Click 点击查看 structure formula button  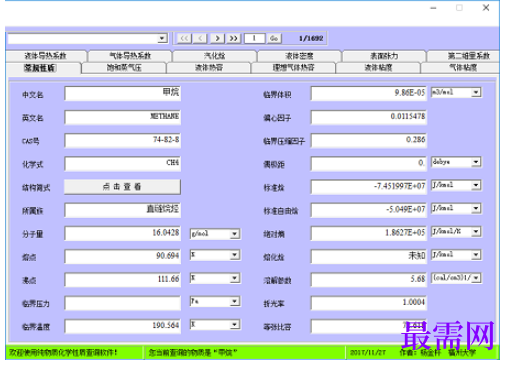coord(122,187)
